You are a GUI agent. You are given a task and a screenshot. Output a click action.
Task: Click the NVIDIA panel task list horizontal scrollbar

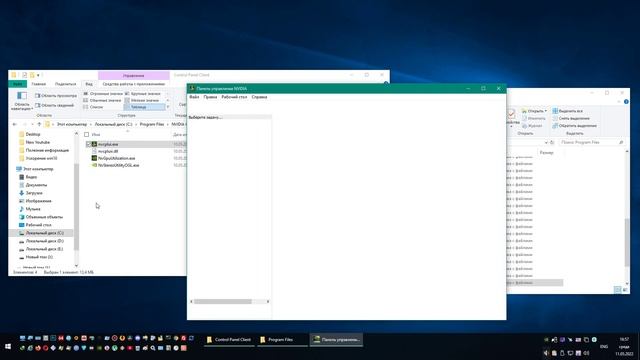(x=222, y=302)
